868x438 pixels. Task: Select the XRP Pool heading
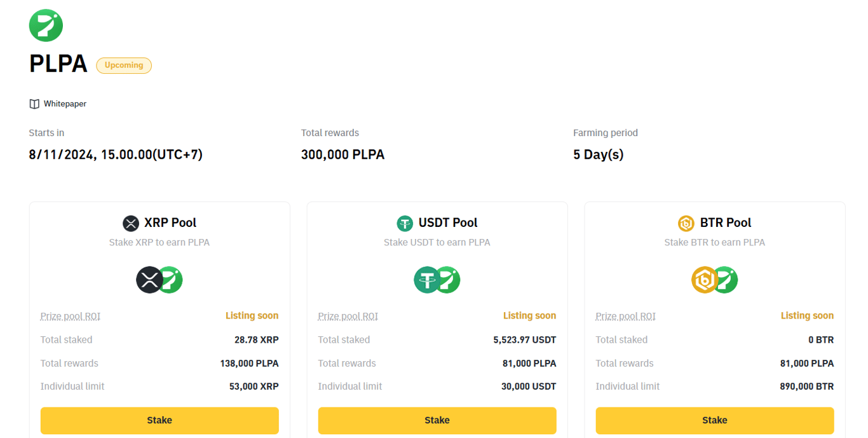tap(170, 223)
